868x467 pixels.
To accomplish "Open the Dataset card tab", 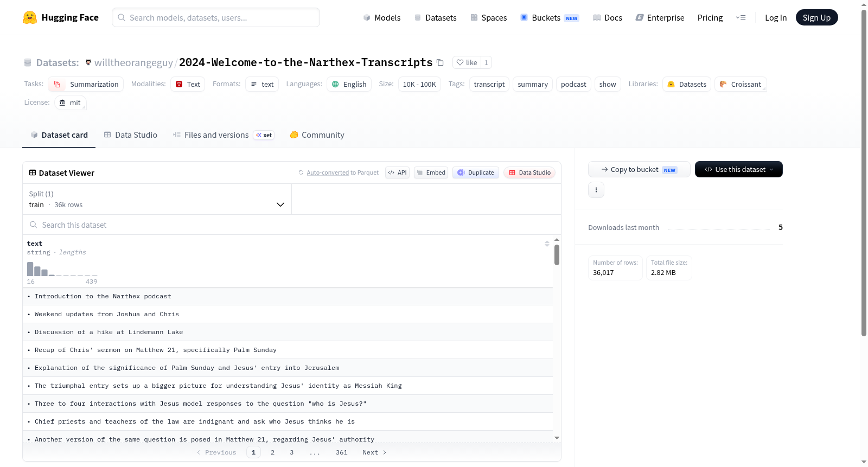I will (59, 135).
